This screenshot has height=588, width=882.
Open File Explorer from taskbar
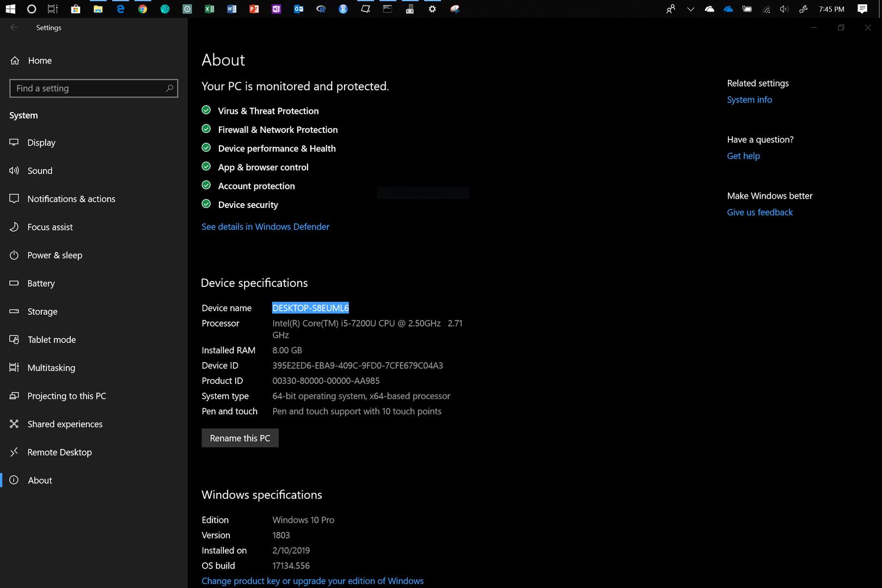coord(98,9)
